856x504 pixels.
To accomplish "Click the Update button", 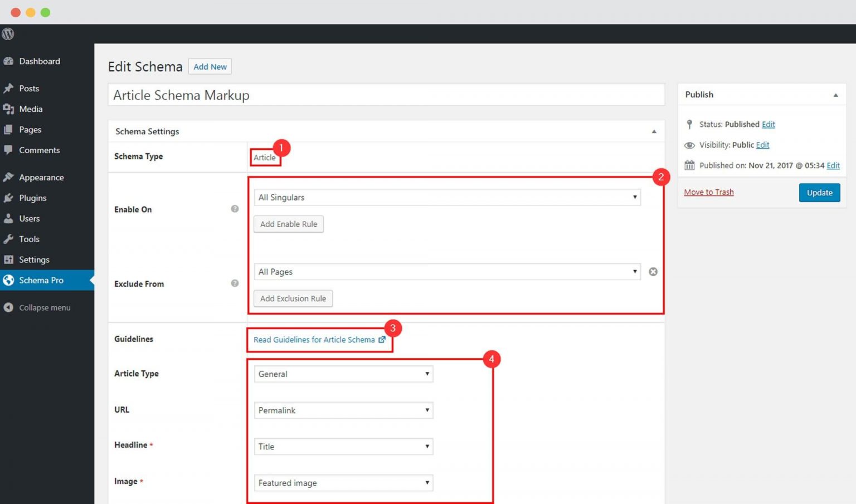I will [819, 192].
